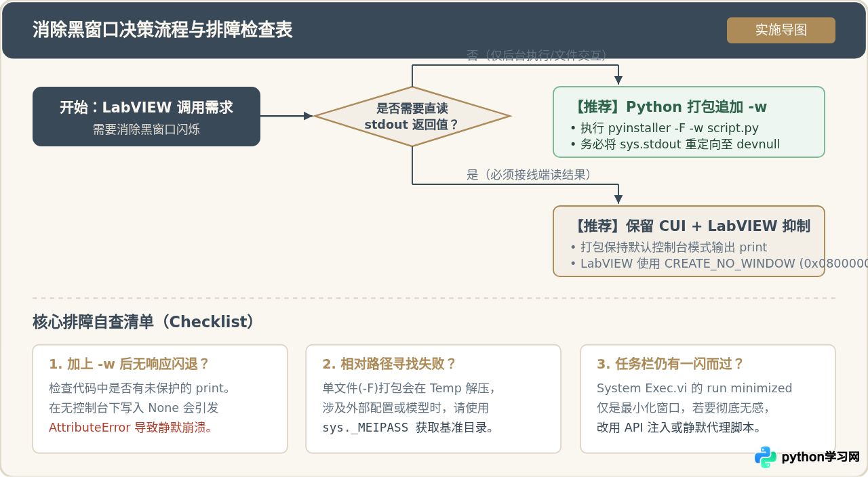
Task: Click the decision diamond 是否需要直读 stdout 返回值？
Action: tap(412, 117)
